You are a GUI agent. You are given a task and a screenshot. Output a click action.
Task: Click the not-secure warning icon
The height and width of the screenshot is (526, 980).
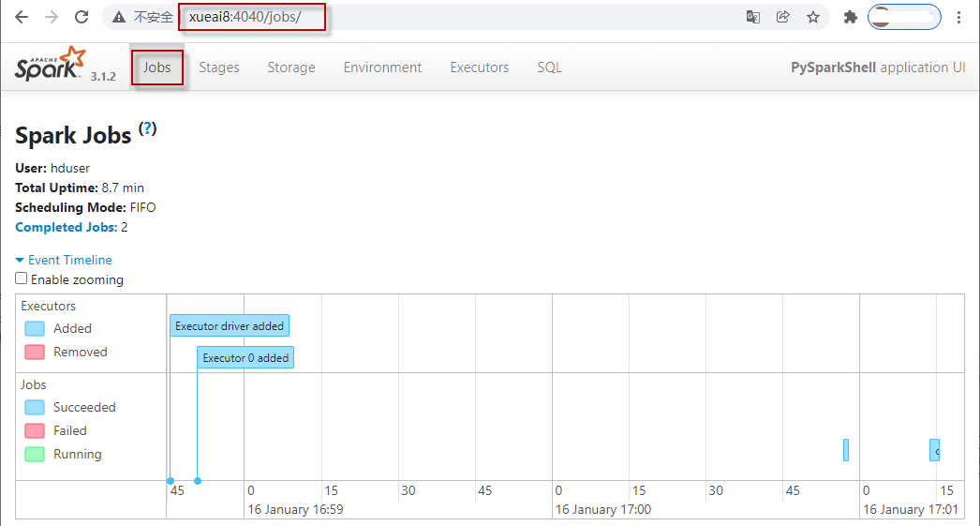(x=119, y=17)
